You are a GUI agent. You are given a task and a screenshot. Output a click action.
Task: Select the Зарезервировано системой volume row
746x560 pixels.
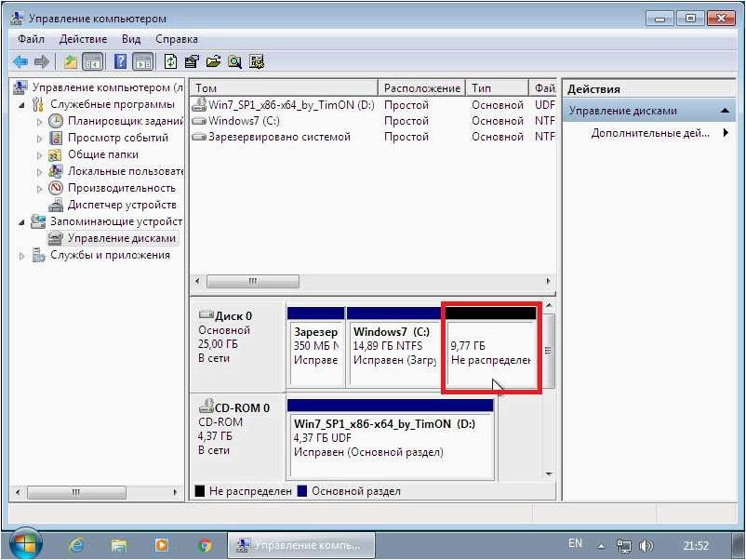click(x=373, y=137)
